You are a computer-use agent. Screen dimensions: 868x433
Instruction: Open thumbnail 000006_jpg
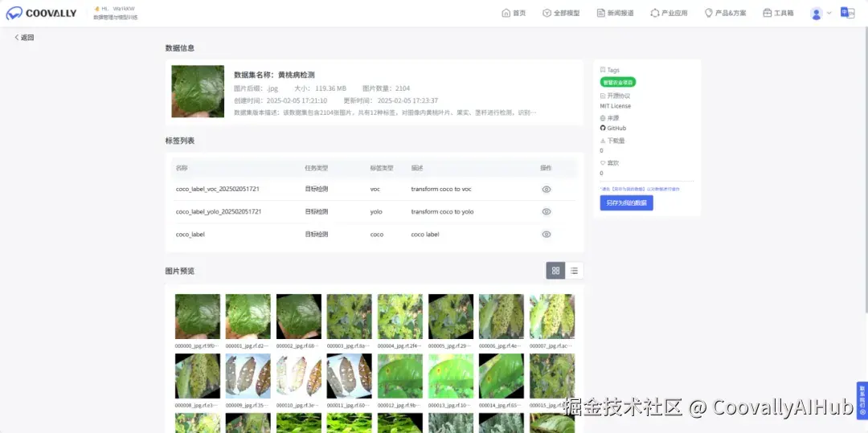502,317
